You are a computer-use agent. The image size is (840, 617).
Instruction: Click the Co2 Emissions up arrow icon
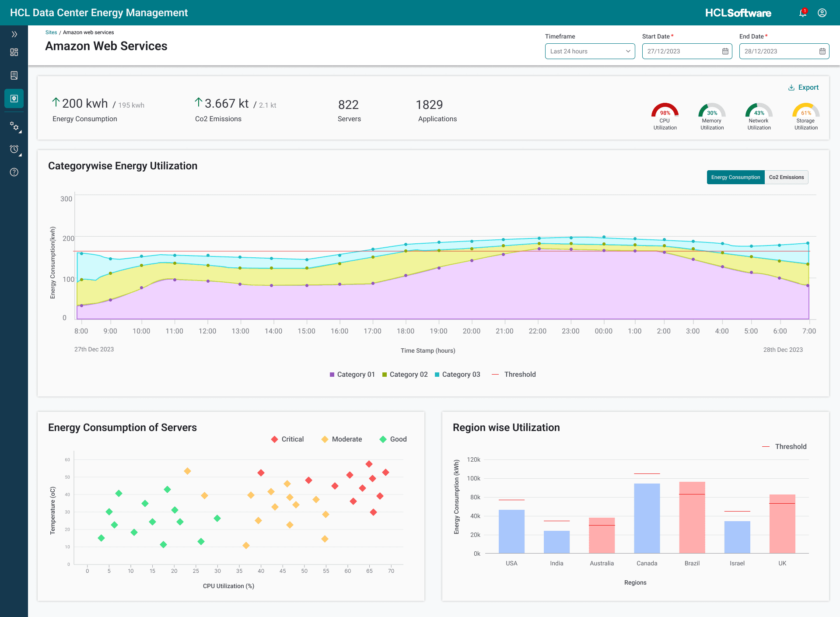(x=198, y=102)
